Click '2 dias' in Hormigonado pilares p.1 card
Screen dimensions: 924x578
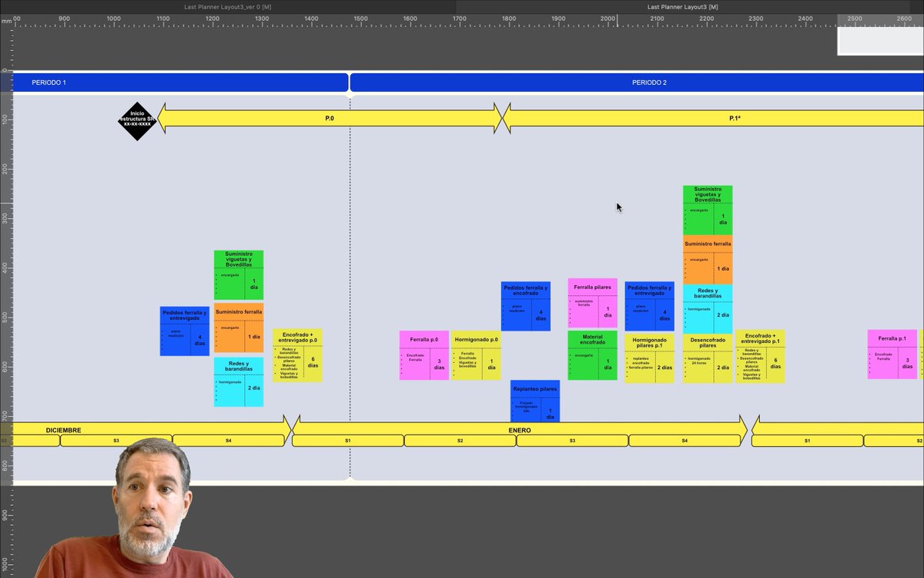[x=665, y=368]
